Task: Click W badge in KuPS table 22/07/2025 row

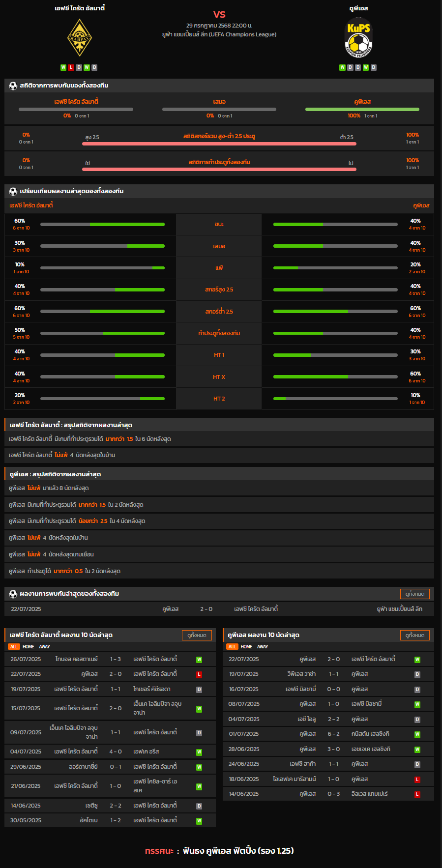Action: (x=417, y=660)
